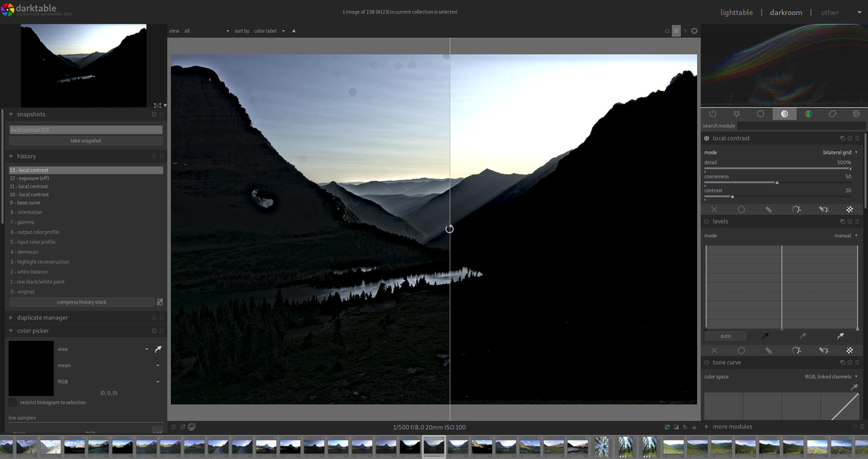
Task: Enable the levels module
Action: pos(707,222)
